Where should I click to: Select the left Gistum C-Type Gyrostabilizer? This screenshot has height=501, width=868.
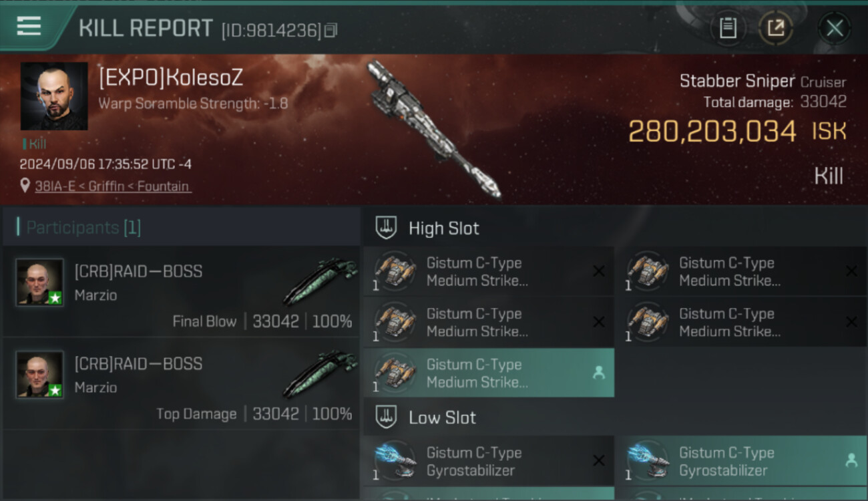coord(489,461)
